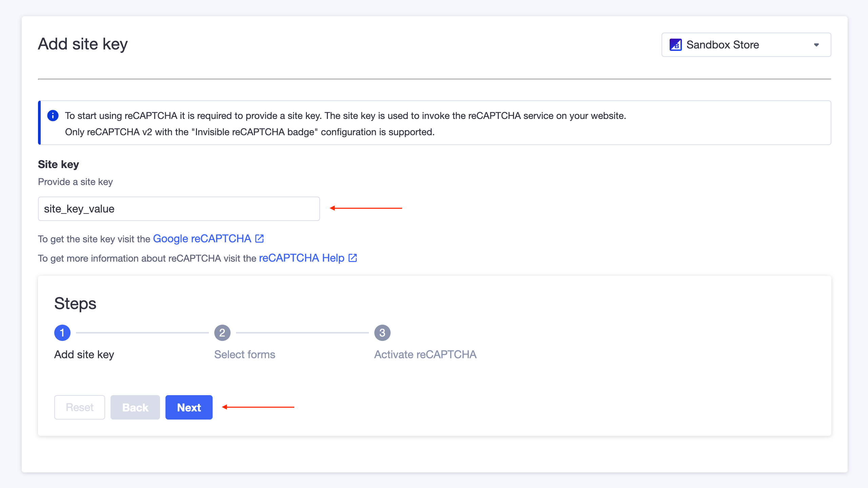Click inside the site_key_value input field
The height and width of the screenshot is (488, 868).
tap(178, 208)
